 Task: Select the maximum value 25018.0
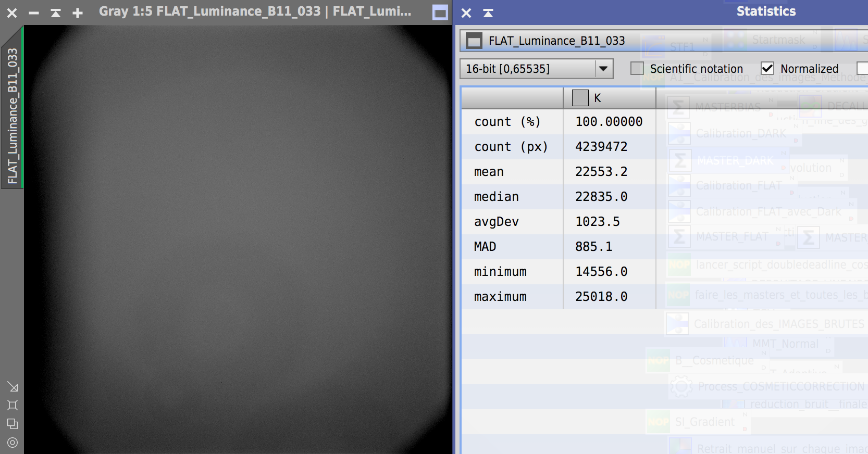tap(601, 297)
